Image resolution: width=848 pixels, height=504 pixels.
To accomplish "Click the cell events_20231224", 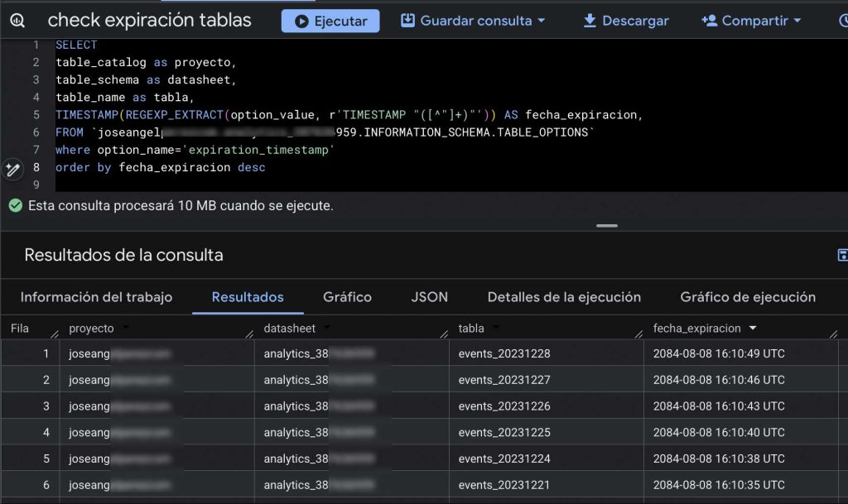I will (504, 458).
